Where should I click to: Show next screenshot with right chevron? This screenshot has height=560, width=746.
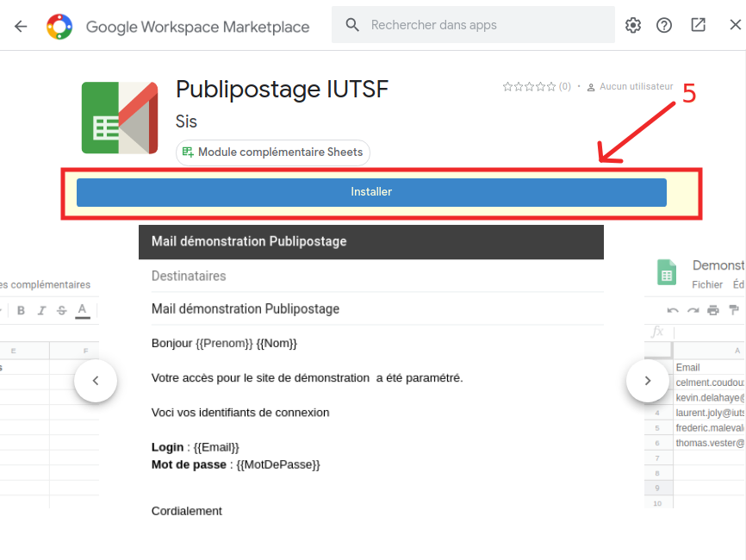coord(648,381)
